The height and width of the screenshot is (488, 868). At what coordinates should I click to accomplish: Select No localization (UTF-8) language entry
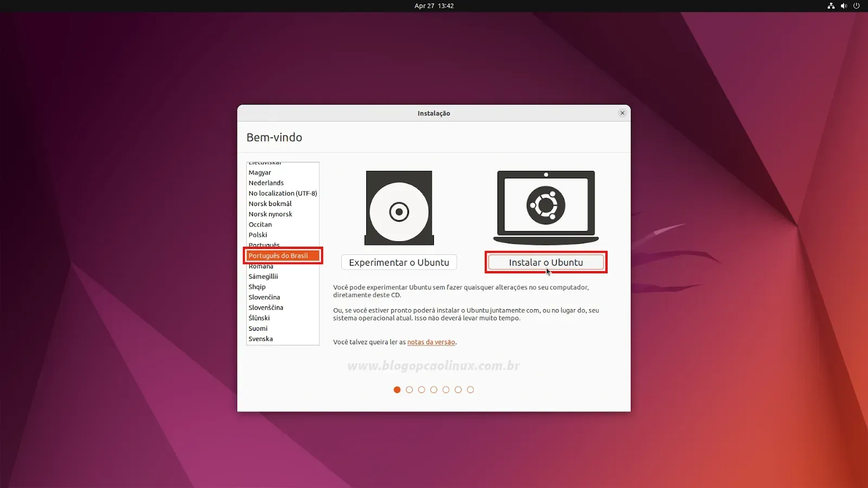283,193
